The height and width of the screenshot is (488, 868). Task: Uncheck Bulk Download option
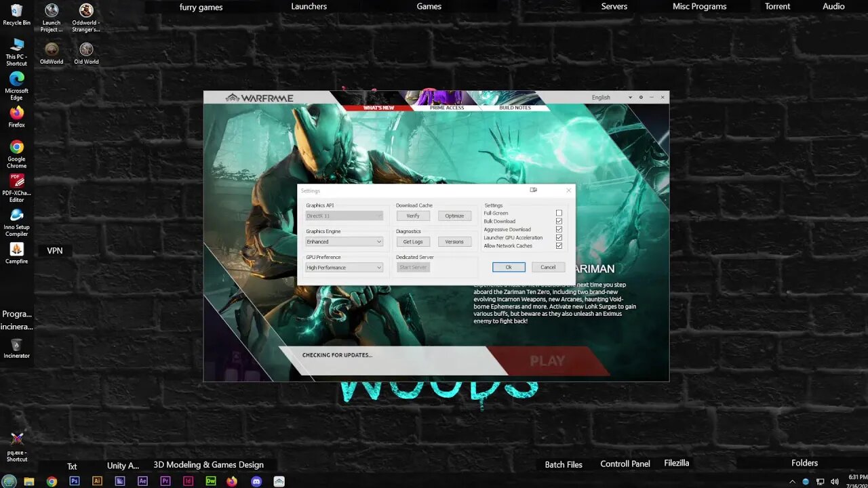point(559,221)
